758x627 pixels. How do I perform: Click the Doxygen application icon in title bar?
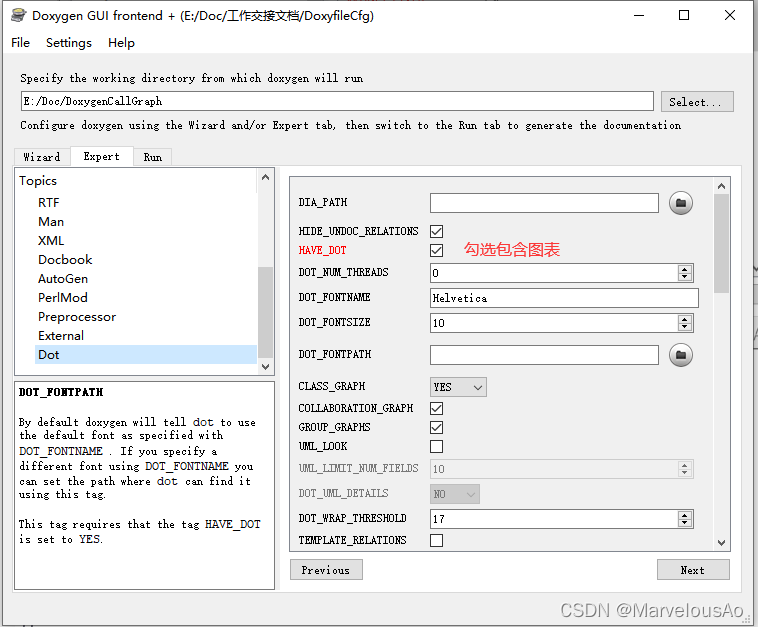point(18,15)
